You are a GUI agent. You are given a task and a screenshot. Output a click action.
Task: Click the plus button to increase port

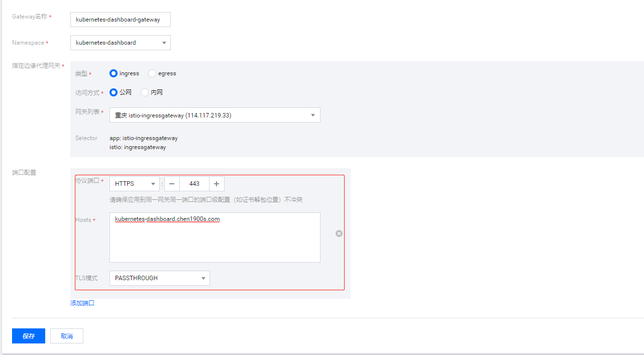[x=217, y=184]
